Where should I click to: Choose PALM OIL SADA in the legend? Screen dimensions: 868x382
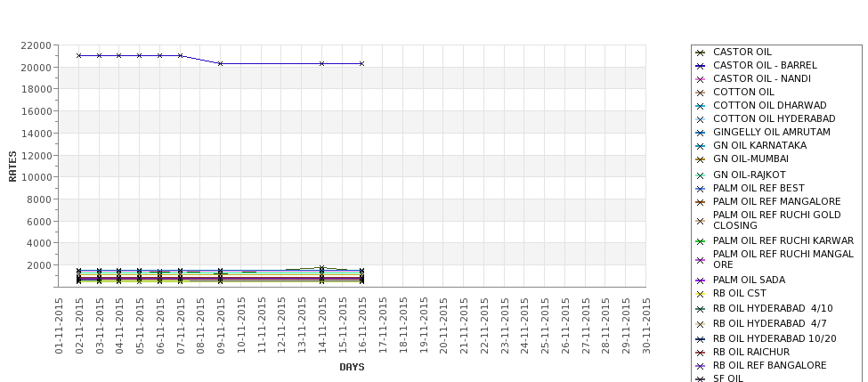[x=749, y=280]
